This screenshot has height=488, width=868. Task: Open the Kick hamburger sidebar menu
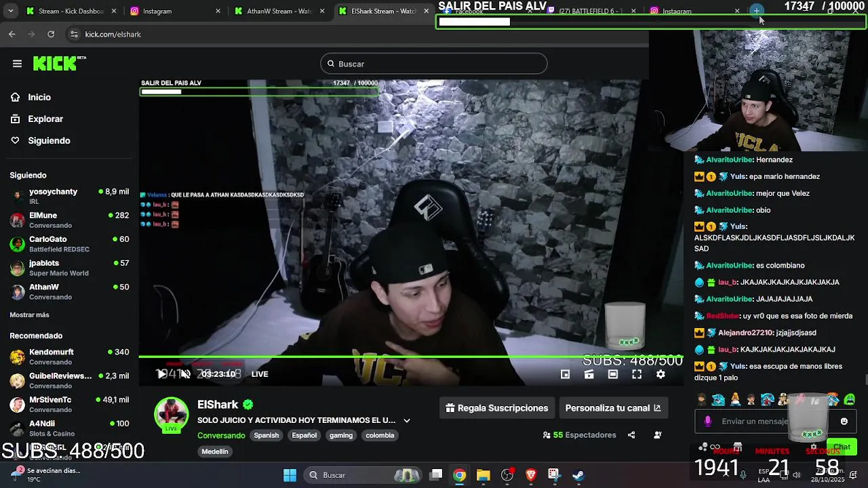(17, 64)
